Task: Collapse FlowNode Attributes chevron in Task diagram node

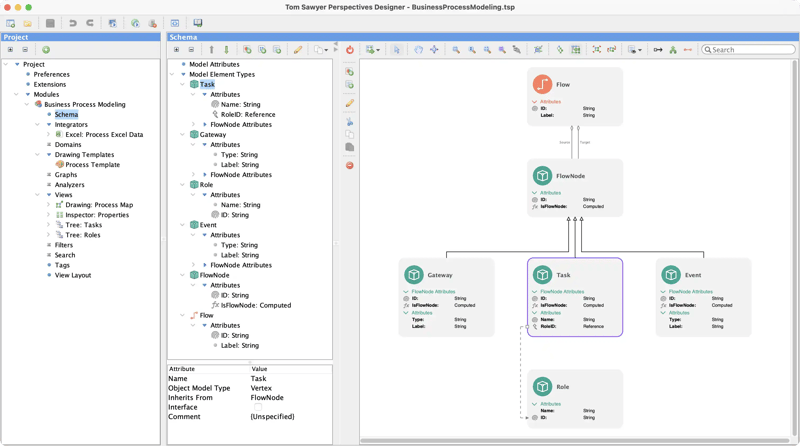Action: pos(535,292)
